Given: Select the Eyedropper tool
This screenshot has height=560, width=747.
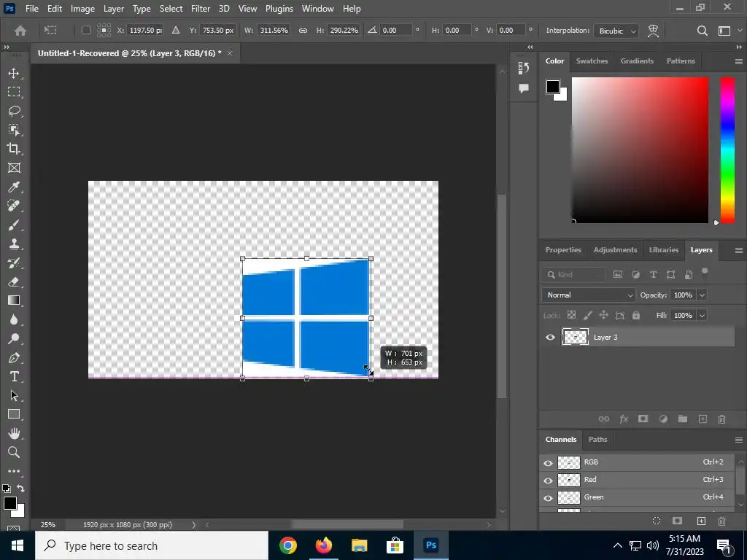Looking at the screenshot, I should pyautogui.click(x=14, y=187).
